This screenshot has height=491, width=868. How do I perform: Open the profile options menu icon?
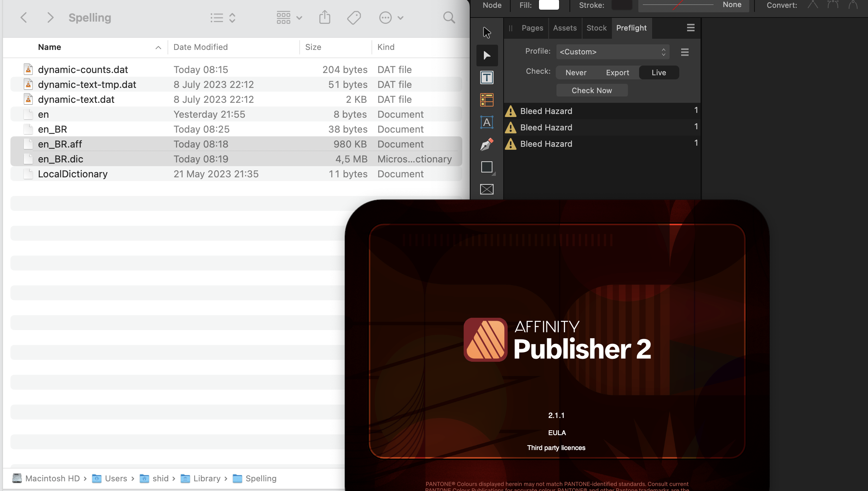click(x=684, y=52)
